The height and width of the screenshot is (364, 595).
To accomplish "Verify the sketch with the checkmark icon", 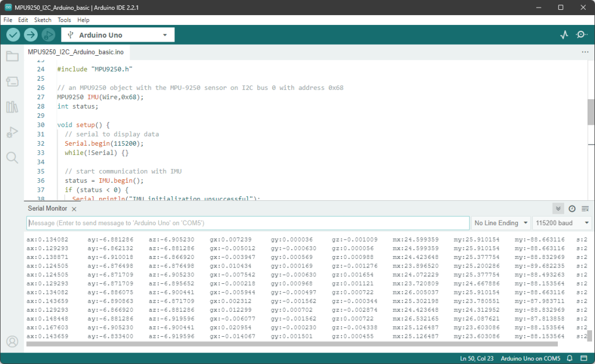I will click(13, 34).
